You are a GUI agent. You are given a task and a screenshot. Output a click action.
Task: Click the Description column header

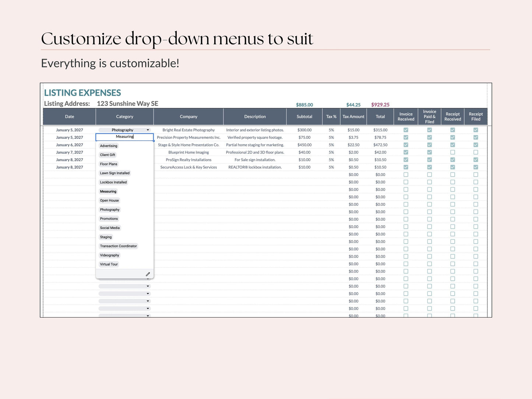[x=255, y=117]
